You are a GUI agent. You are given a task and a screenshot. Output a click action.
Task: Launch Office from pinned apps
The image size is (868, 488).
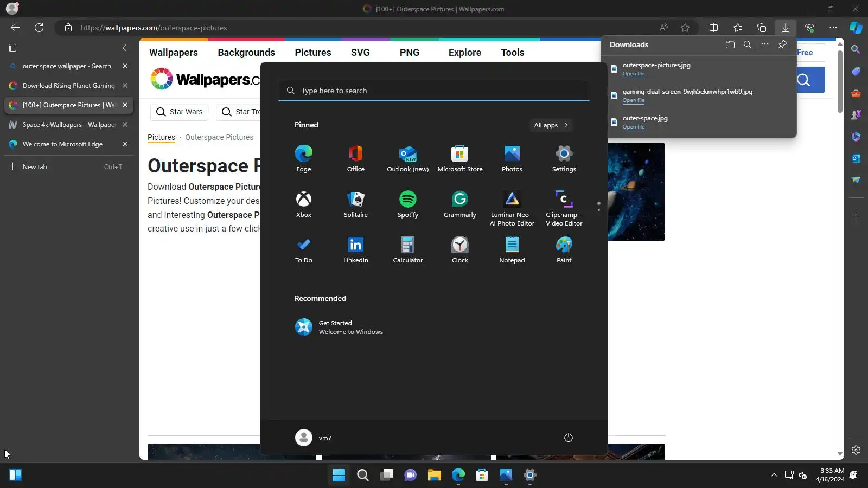(x=356, y=158)
